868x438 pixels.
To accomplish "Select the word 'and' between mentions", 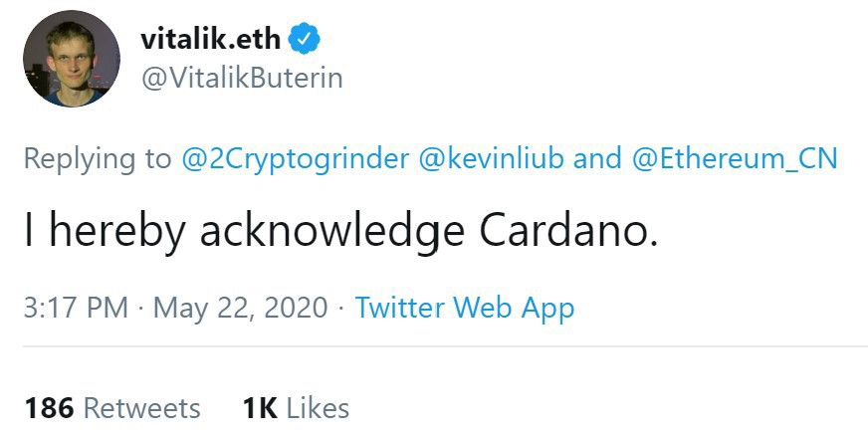I will point(597,159).
